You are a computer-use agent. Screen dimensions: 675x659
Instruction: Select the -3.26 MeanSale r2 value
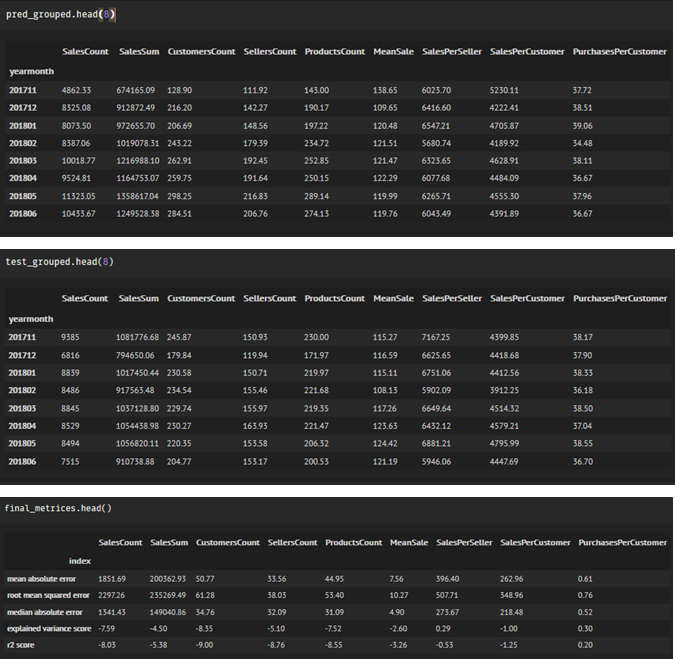[398, 645]
